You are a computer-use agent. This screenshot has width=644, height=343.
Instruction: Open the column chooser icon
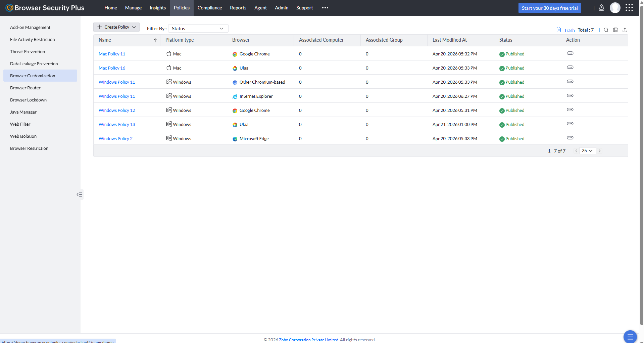[x=615, y=30]
